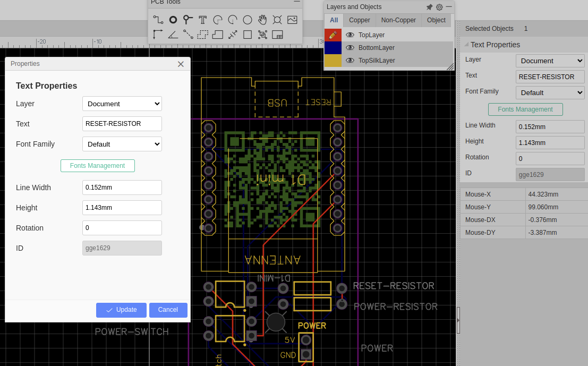Click the Mouse-Y value 99.060mm

click(543, 207)
